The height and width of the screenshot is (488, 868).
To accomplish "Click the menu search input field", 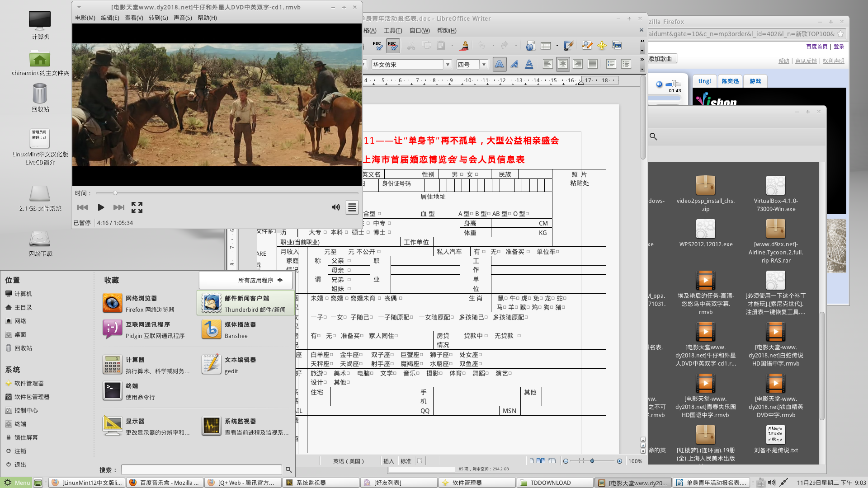I will [202, 470].
